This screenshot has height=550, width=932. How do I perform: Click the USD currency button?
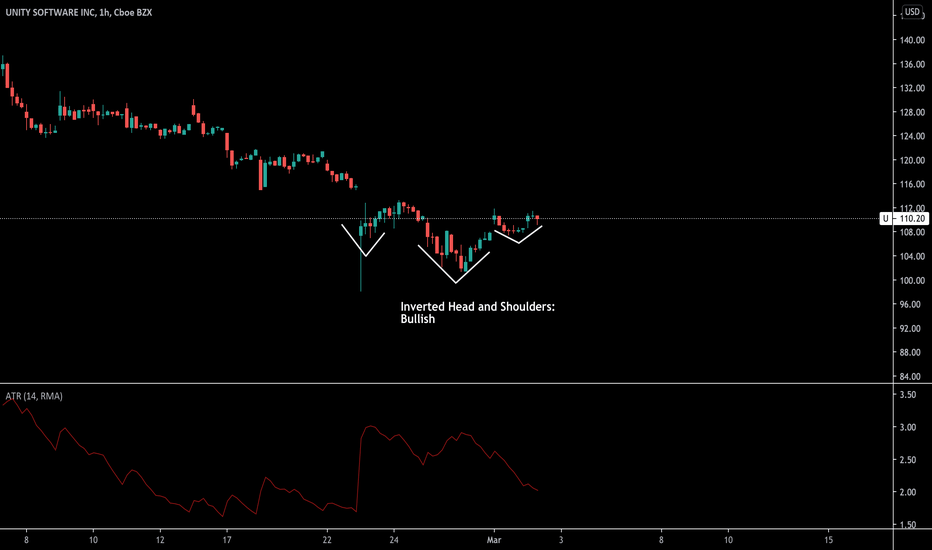(x=912, y=12)
